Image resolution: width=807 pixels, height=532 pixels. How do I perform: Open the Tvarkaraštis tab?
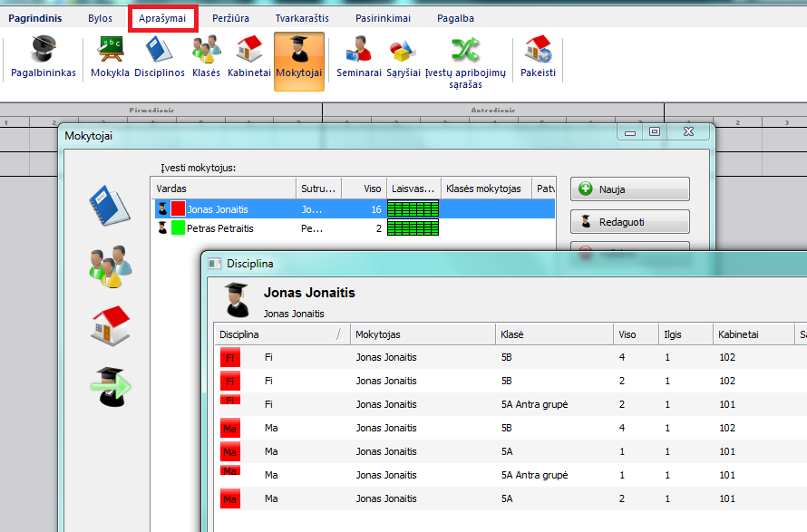click(x=302, y=18)
